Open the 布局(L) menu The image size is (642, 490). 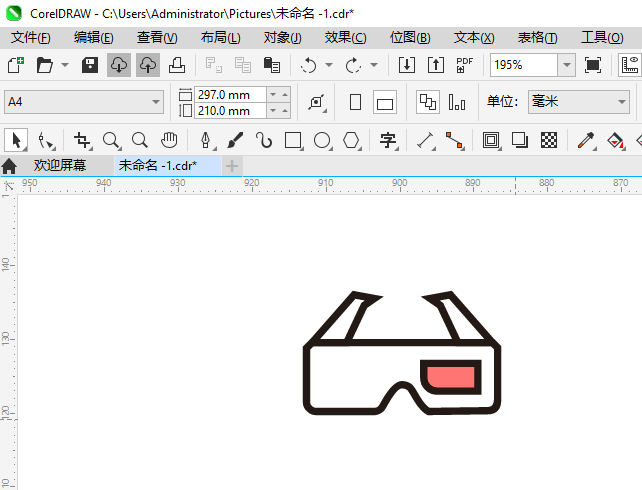221,38
